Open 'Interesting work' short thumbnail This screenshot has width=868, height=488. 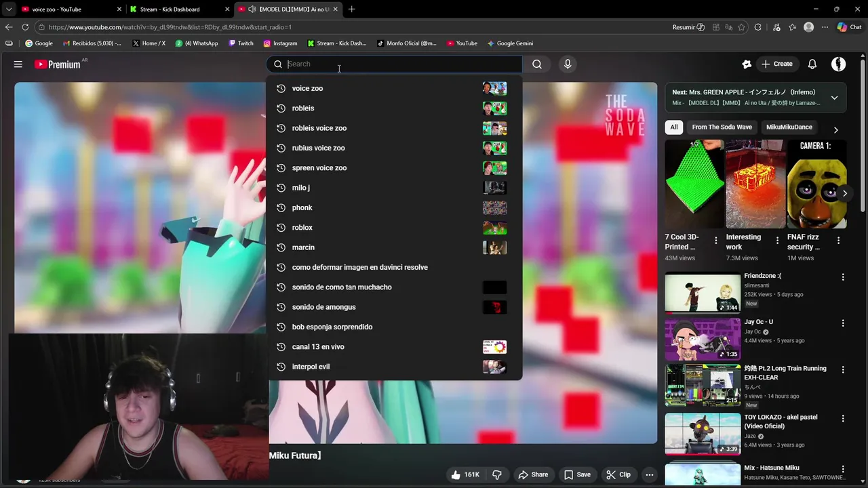(x=755, y=184)
